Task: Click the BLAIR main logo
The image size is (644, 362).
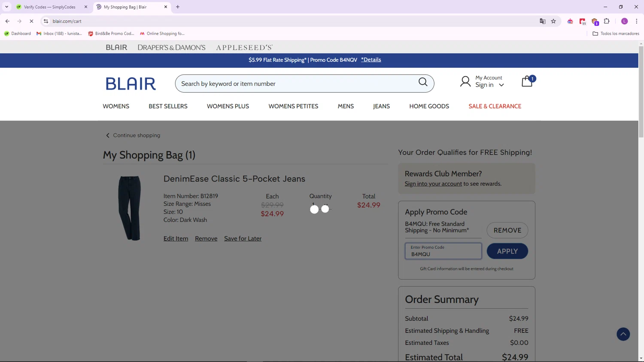Action: [131, 84]
